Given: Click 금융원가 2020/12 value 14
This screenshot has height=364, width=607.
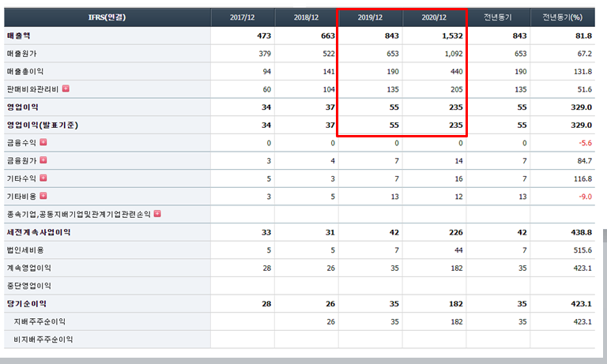Looking at the screenshot, I should pos(458,161).
